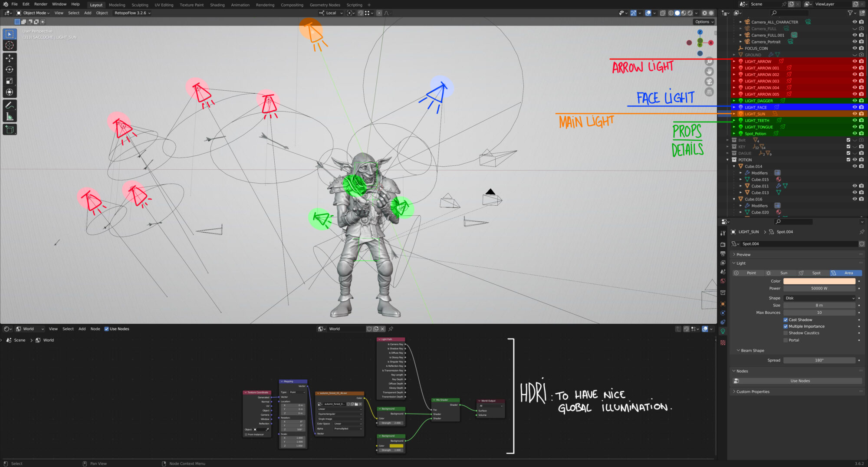Open the Object Data light properties tab
The image size is (868, 467).
point(723,331)
